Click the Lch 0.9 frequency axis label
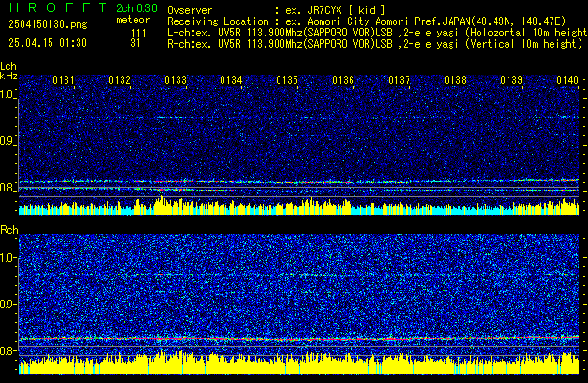Image resolution: width=588 pixels, height=383 pixels. tap(7, 141)
